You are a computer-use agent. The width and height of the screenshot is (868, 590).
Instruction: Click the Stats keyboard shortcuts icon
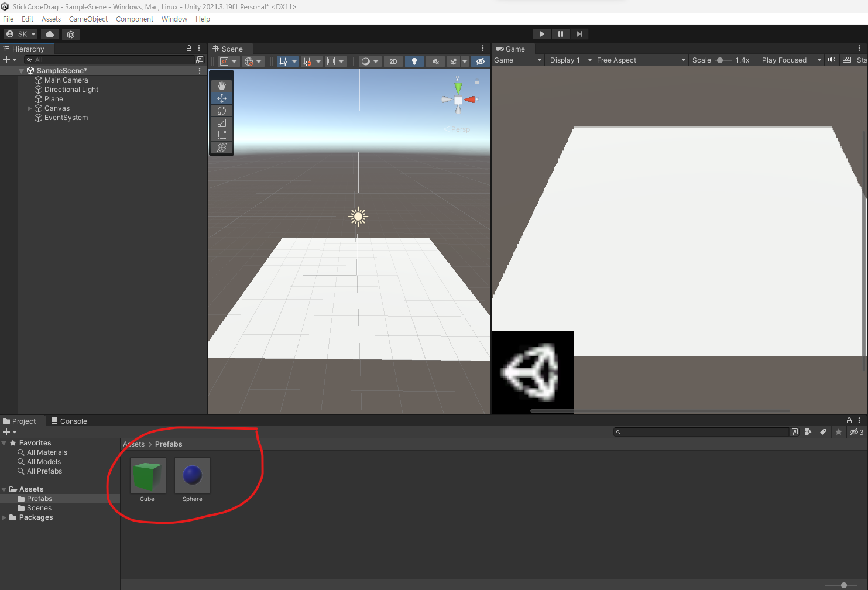click(847, 60)
